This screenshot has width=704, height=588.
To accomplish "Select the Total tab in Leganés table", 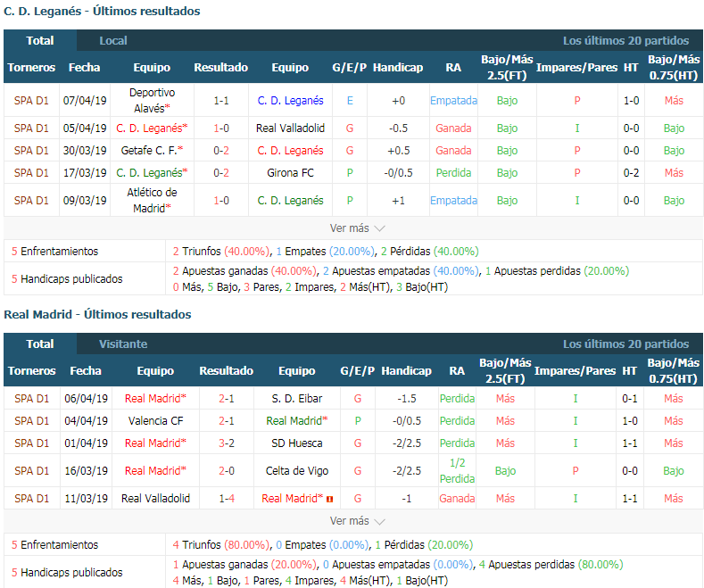I will pos(40,41).
